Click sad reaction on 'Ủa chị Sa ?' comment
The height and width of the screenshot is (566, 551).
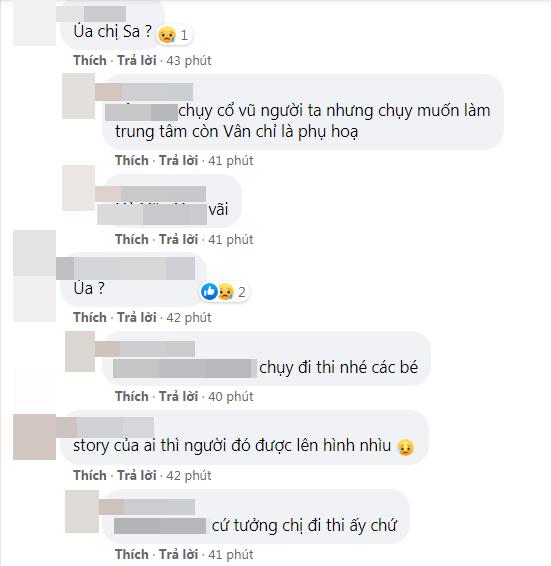point(167,35)
